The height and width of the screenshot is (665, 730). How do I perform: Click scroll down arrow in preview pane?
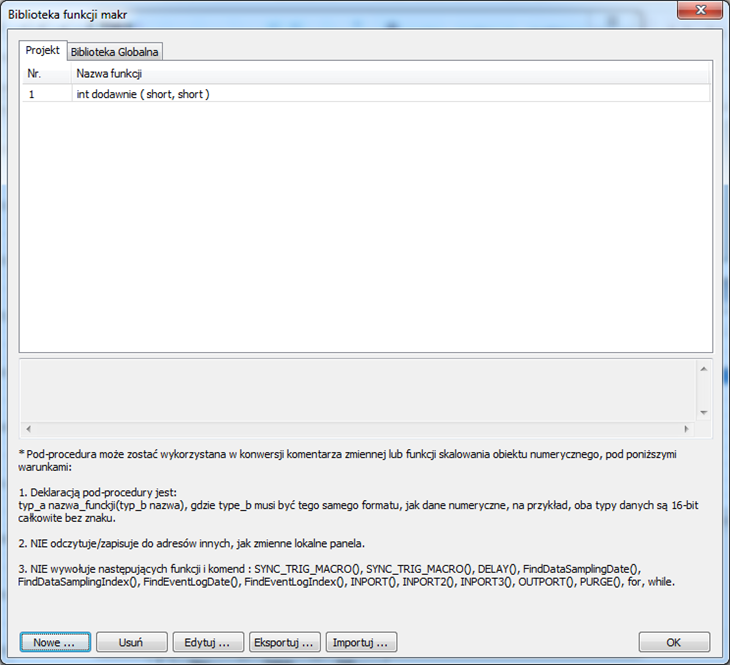pyautogui.click(x=703, y=413)
